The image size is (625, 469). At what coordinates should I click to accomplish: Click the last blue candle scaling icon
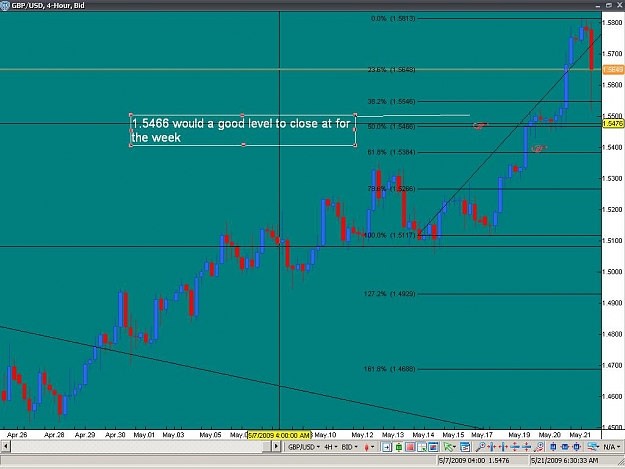click(576, 447)
